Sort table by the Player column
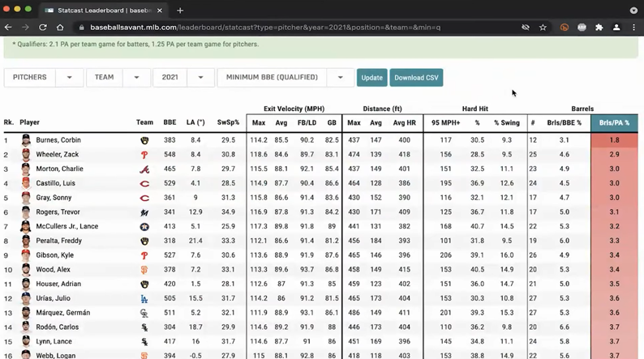The height and width of the screenshot is (359, 644). [29, 122]
